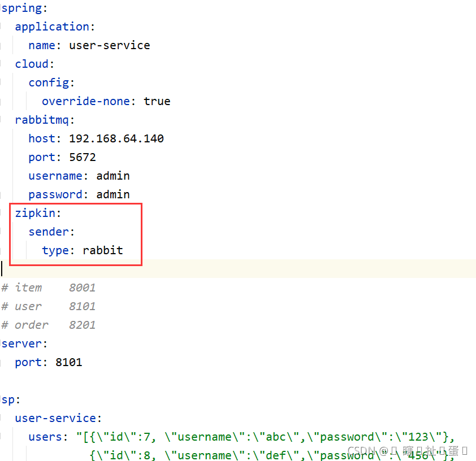Click the 'port:' key under server
This screenshot has height=461, width=476.
[x=31, y=363]
